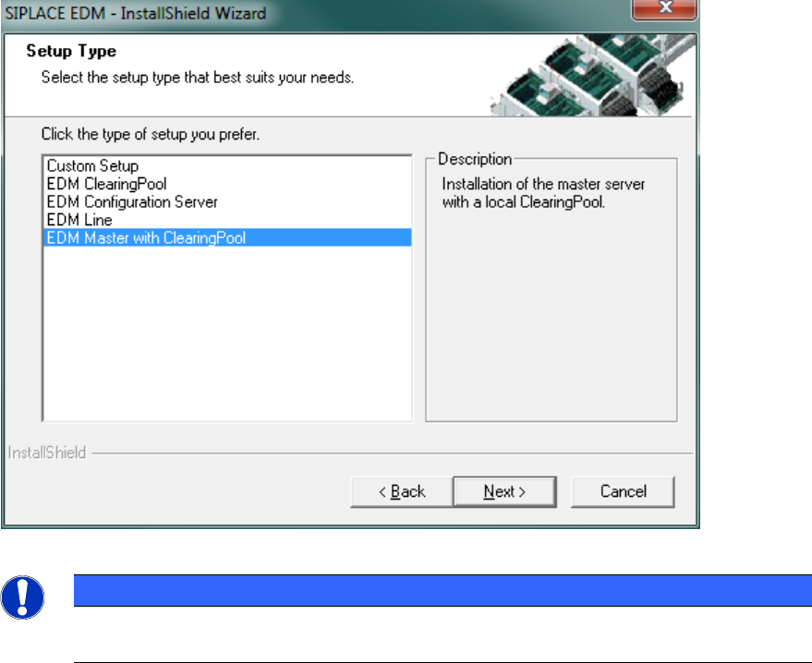
Task: Choose EDM ClearingPool setup type
Action: [227, 184]
